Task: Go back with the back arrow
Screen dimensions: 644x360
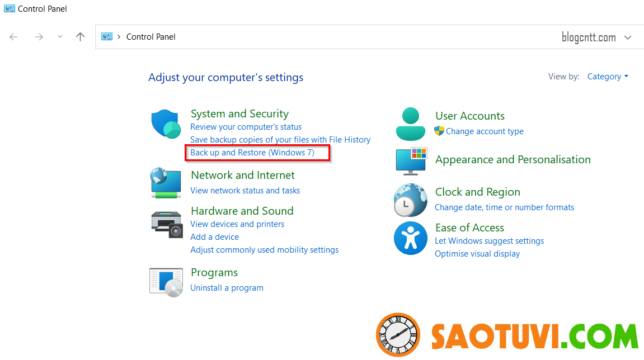Action: [13, 37]
